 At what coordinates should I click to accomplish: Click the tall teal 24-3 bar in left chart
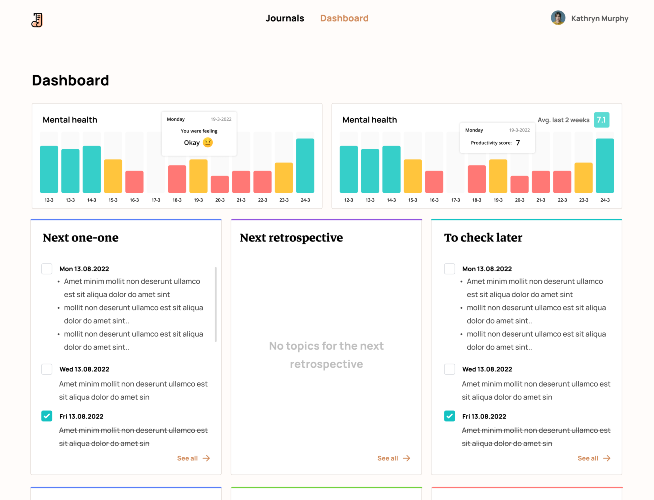pyautogui.click(x=305, y=166)
